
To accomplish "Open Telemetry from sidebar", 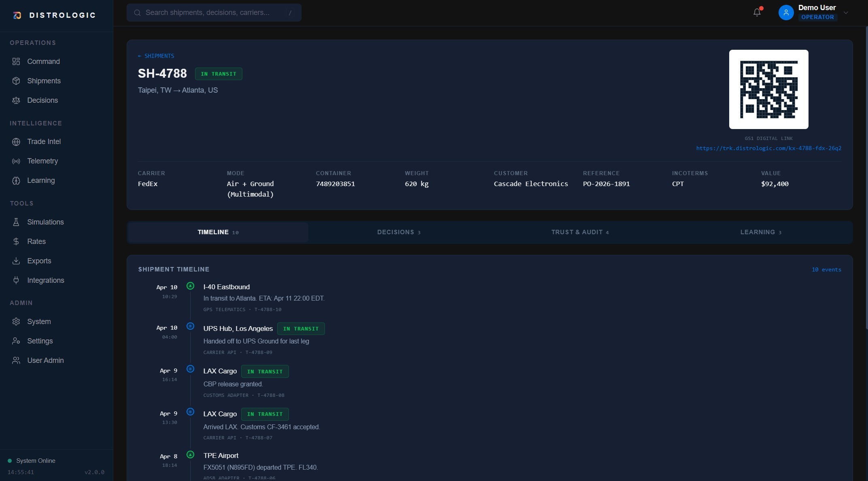I will tap(42, 161).
